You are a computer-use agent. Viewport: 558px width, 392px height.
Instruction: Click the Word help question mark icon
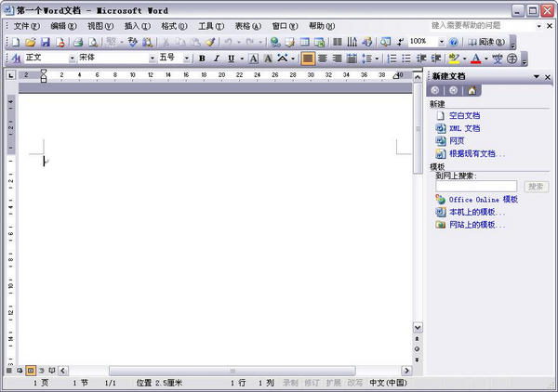point(454,43)
